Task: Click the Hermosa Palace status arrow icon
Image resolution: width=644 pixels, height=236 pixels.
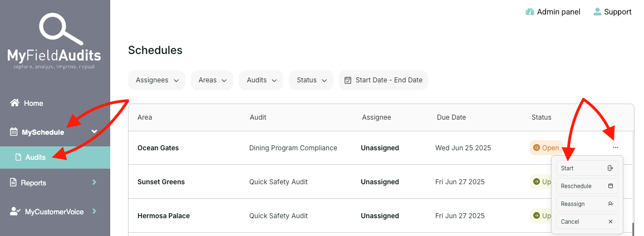Action: [x=537, y=215]
